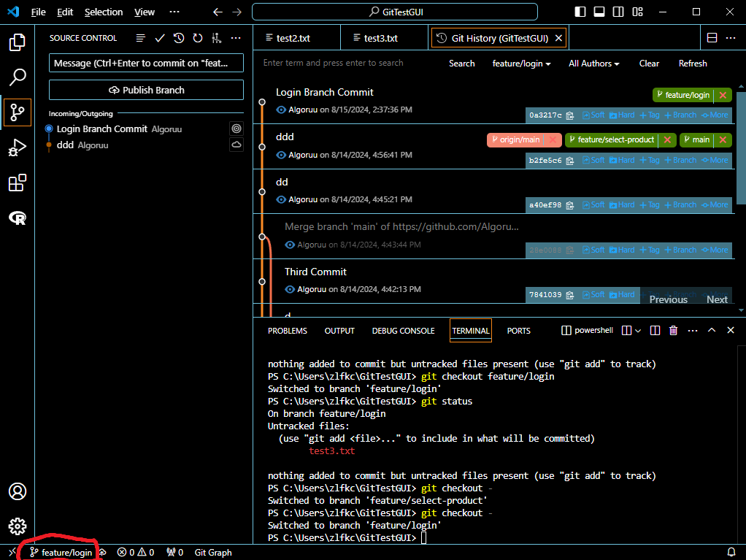Hard reset to commit b2fe5c6
The height and width of the screenshot is (560, 746).
pyautogui.click(x=623, y=161)
